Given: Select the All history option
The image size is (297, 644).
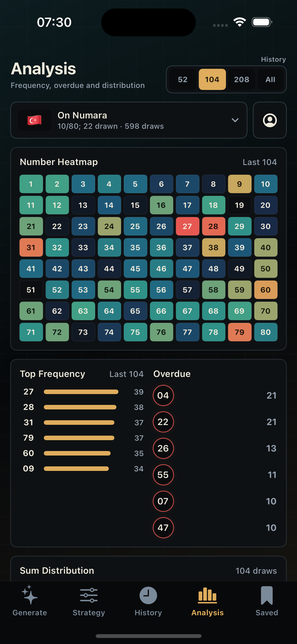Looking at the screenshot, I should [x=270, y=79].
